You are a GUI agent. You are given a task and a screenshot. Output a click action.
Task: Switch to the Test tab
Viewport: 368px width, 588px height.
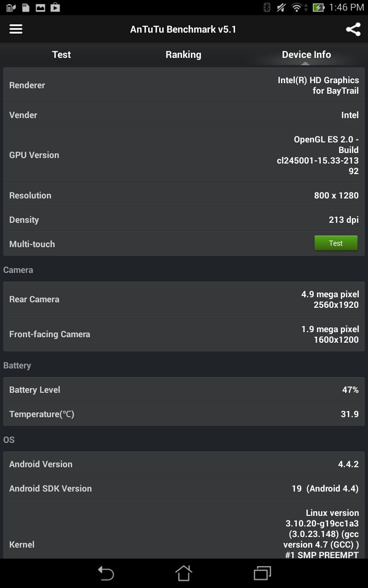point(61,55)
